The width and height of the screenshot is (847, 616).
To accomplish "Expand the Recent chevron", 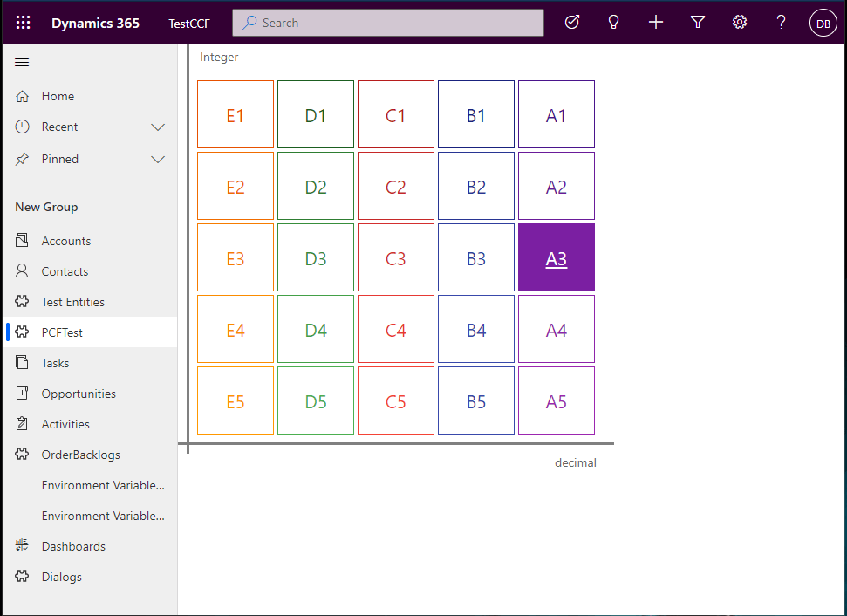I will pos(158,127).
